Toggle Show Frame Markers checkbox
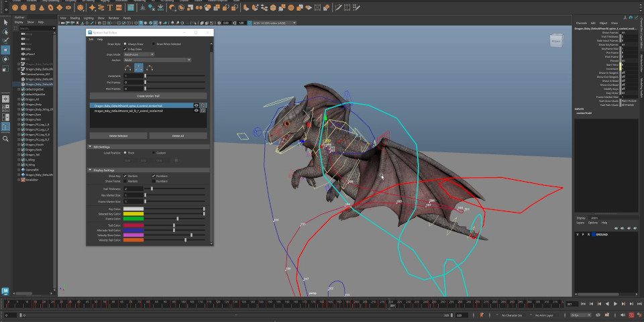Screen dimensions: 644x322 click(125, 180)
